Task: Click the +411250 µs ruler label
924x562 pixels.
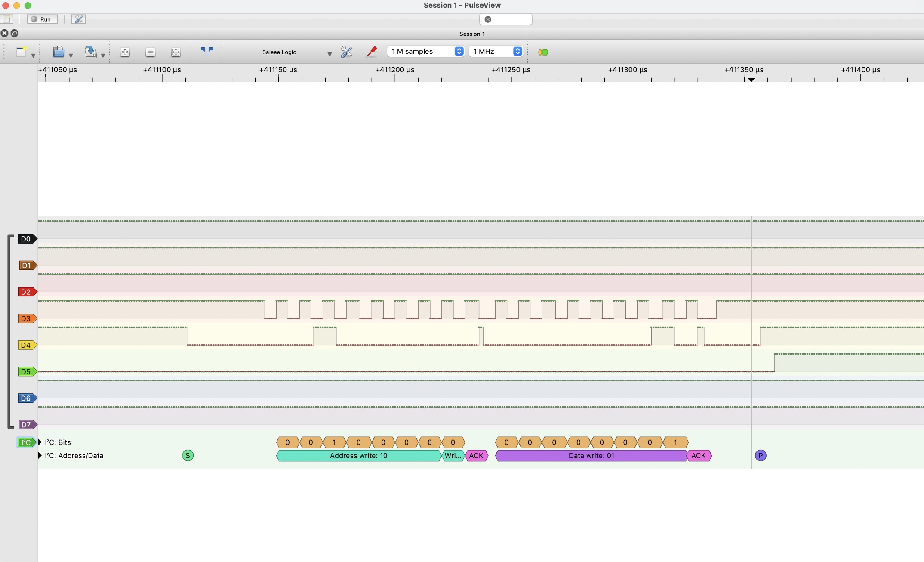Action: 511,70
